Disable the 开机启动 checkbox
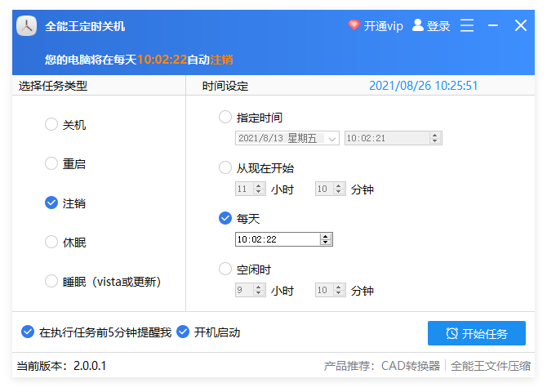Viewport: 547px width, 392px height. pyautogui.click(x=183, y=332)
